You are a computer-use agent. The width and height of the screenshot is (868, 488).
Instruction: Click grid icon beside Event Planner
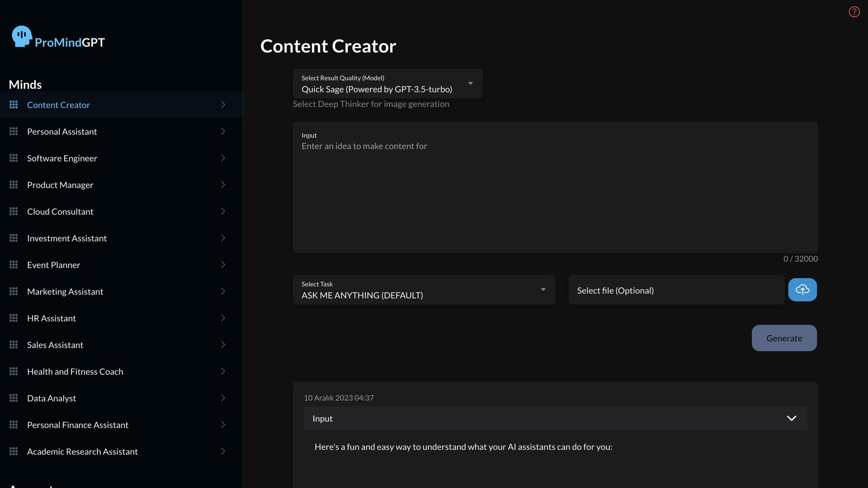[x=14, y=265]
